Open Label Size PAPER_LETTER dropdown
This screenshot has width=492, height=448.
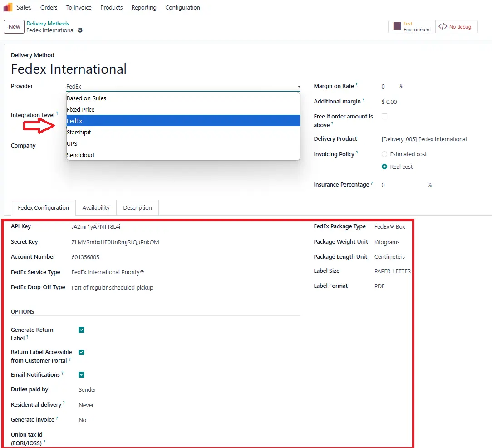393,271
